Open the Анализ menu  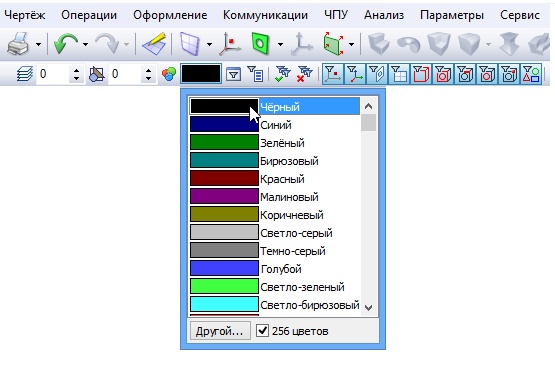coord(384,15)
